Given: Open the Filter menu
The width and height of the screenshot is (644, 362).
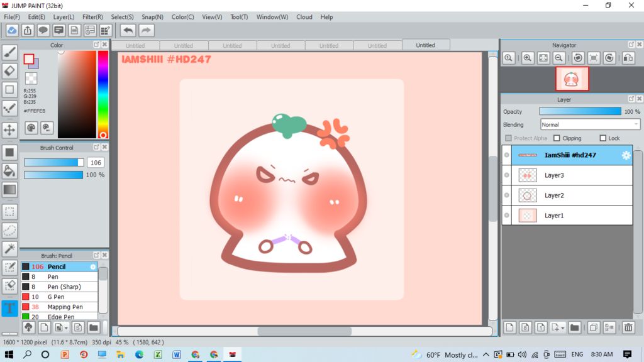Looking at the screenshot, I should pos(92,17).
